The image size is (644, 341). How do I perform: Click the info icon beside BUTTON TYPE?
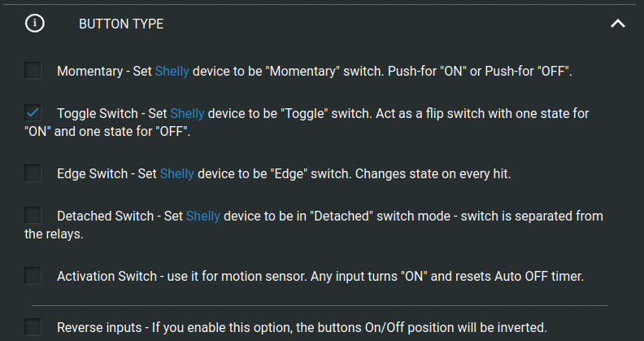click(x=34, y=24)
